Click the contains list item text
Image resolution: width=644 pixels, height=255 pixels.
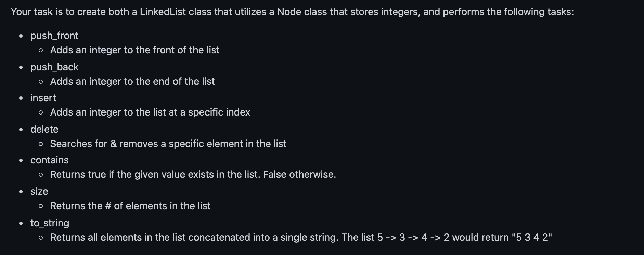pyautogui.click(x=49, y=160)
